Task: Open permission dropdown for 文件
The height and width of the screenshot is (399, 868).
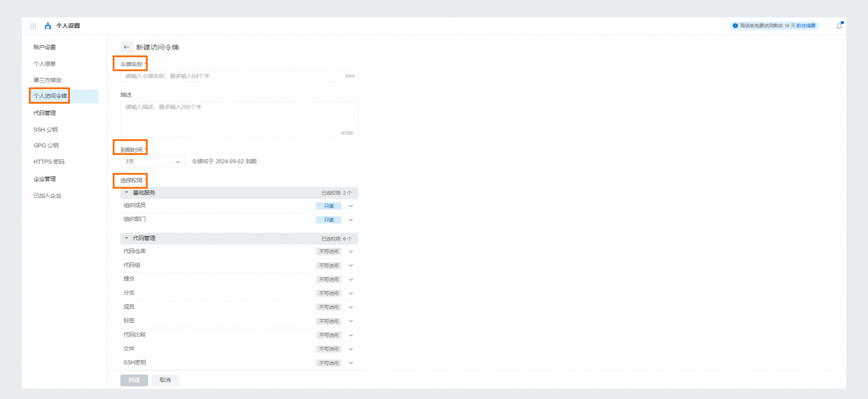Action: (x=351, y=349)
